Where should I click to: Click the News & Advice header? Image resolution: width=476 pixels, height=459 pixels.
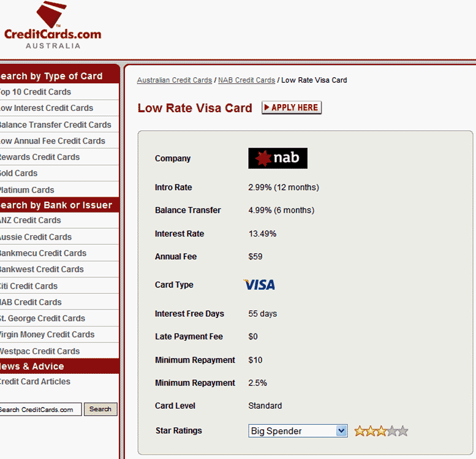tap(59, 366)
